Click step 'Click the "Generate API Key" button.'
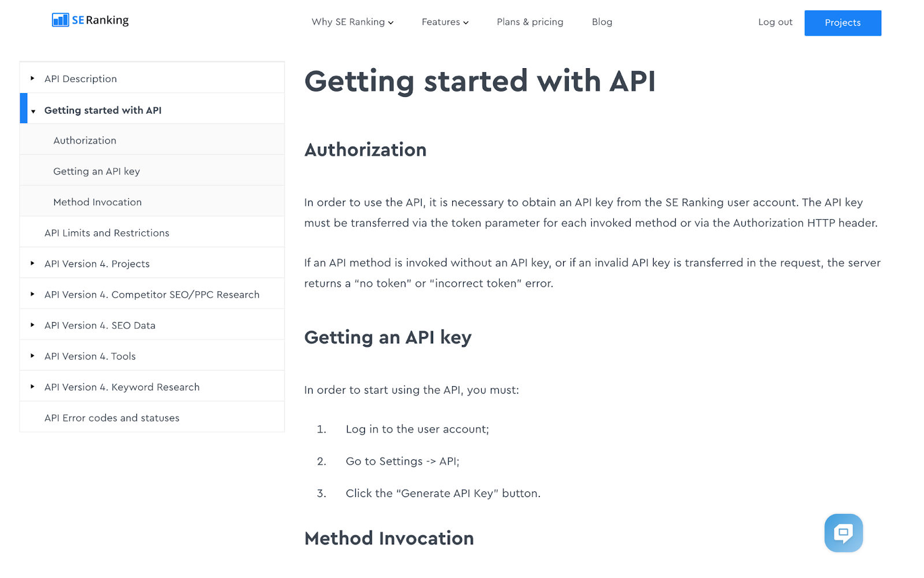 click(443, 493)
